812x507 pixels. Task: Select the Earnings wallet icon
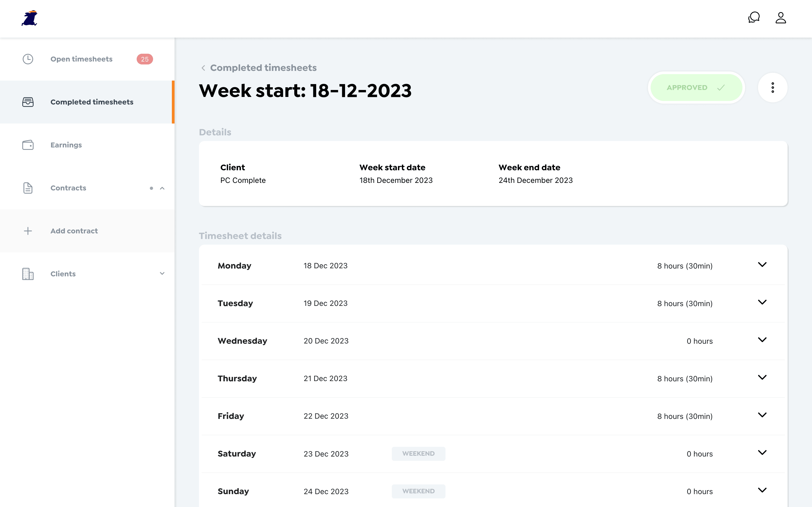click(x=28, y=145)
